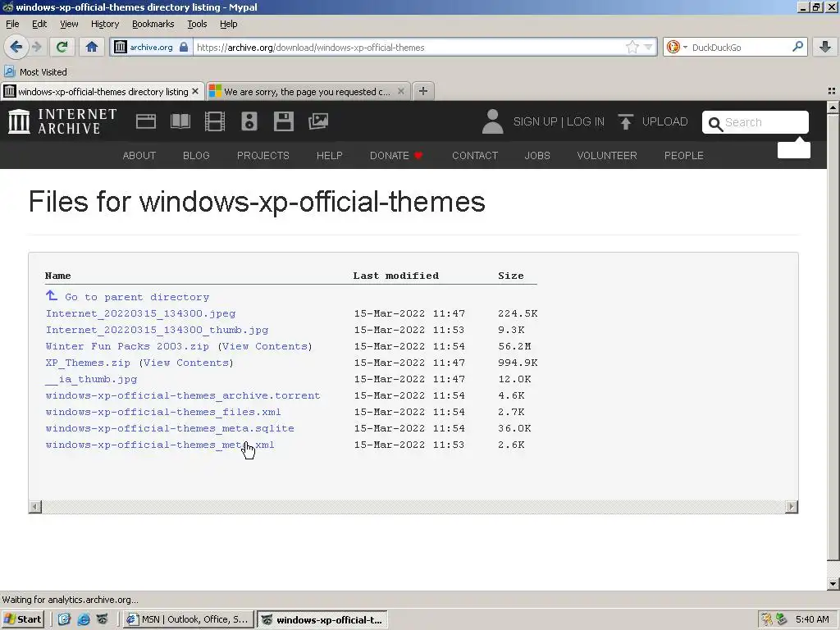Screen dimensions: 840x630
Task: View Contents of XP_Themes.zip
Action: pyautogui.click(x=186, y=363)
